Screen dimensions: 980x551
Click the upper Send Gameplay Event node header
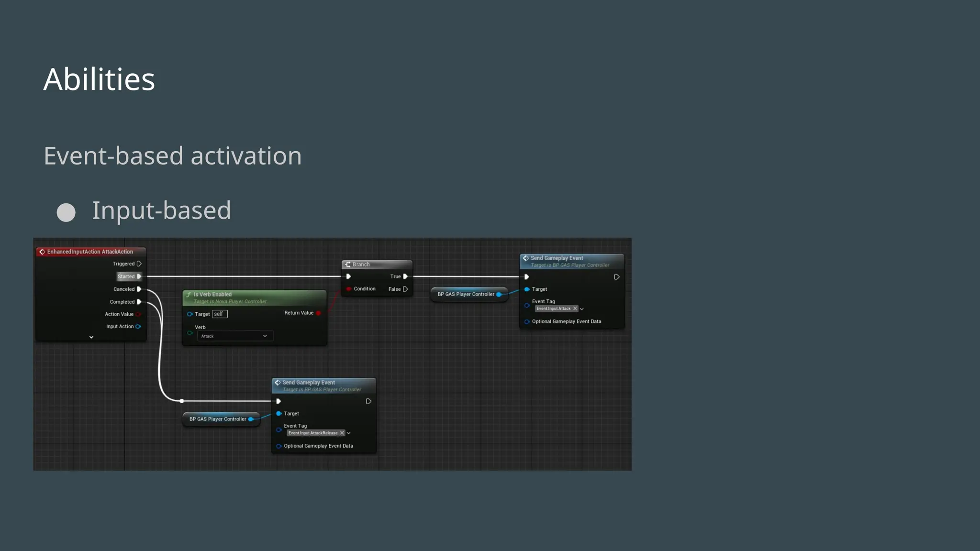coord(572,261)
